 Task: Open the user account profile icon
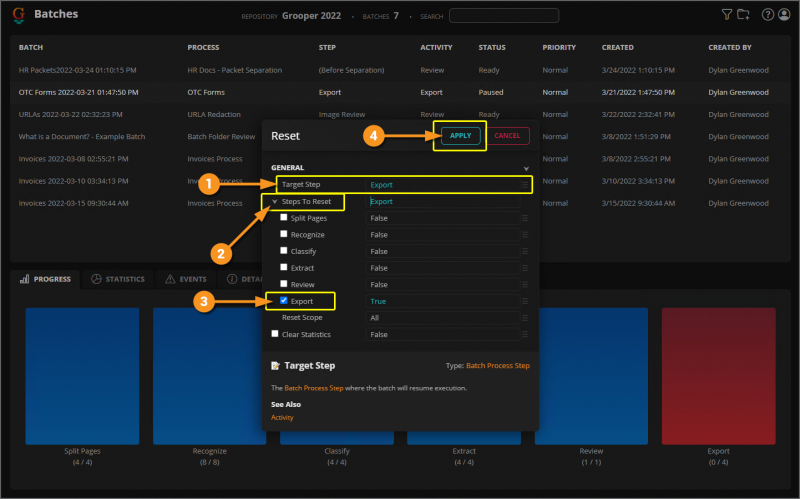point(784,14)
